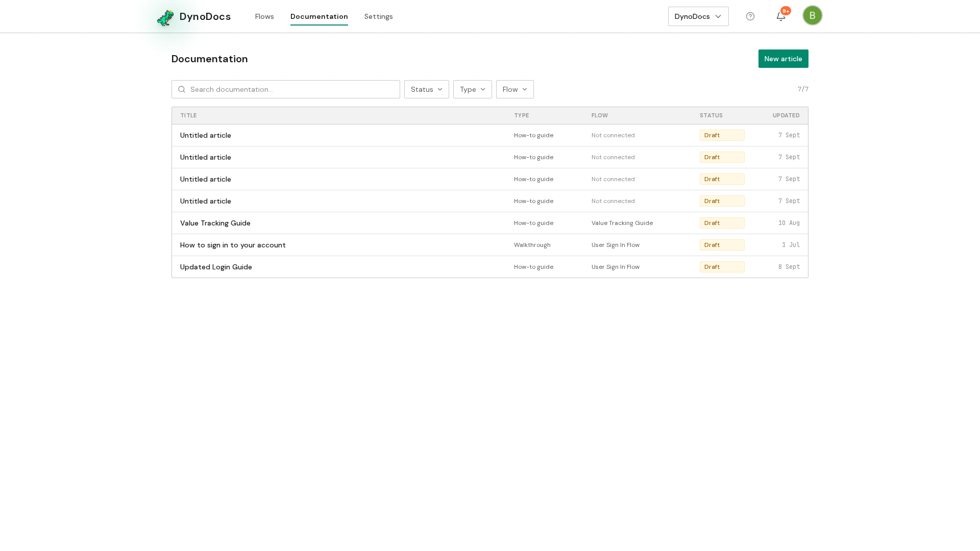This screenshot has height=551, width=980.
Task: Go to the Settings tab
Action: coord(379,16)
